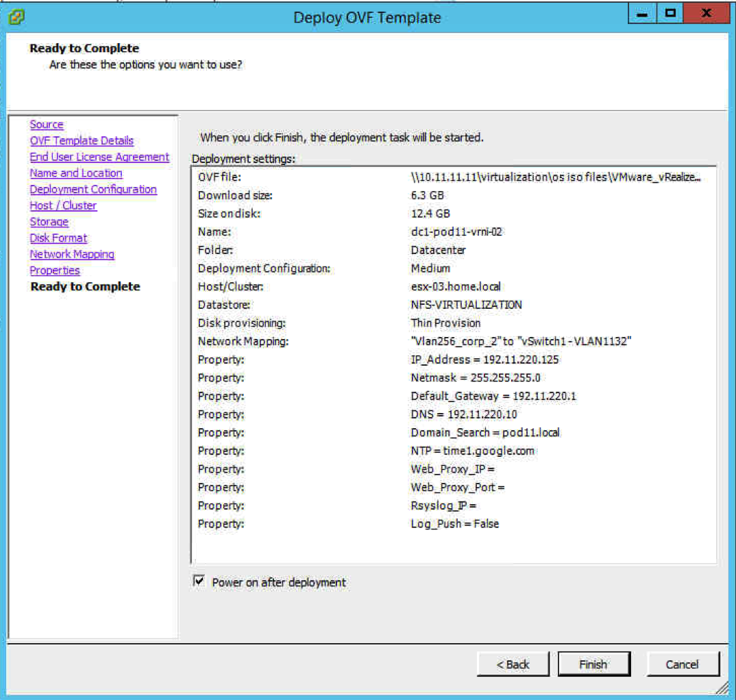Cancel the OVF deployment
Image resolution: width=736 pixels, height=700 pixels.
pos(682,664)
